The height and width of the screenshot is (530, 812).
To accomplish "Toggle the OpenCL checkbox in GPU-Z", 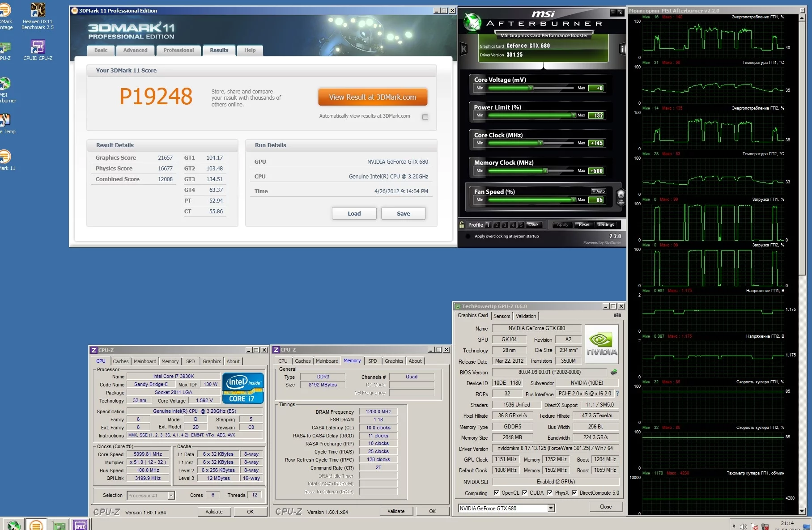I will 496,493.
